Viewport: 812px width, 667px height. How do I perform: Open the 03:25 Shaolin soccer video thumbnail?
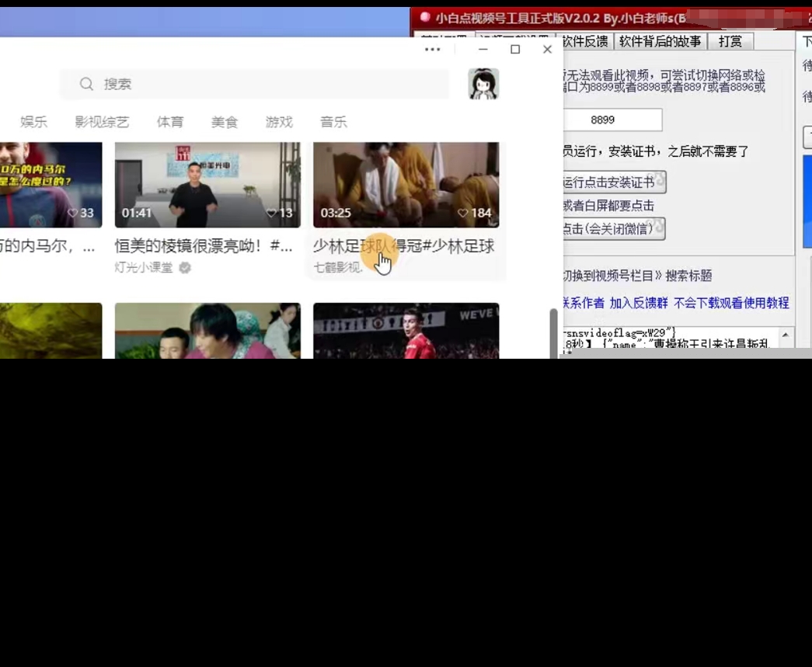tap(406, 185)
